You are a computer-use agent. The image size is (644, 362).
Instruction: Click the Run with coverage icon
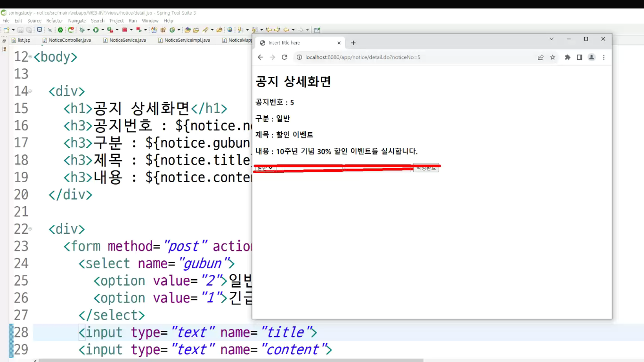110,30
